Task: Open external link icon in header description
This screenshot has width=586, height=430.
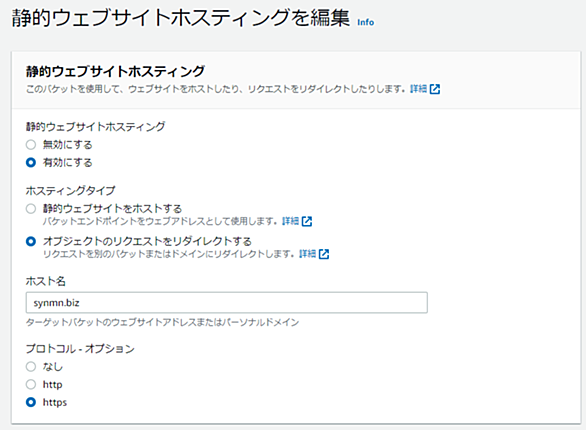Action: (x=435, y=89)
